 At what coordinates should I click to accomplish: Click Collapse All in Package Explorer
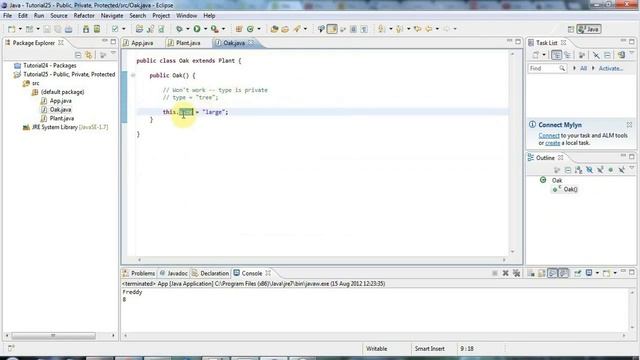click(78, 55)
